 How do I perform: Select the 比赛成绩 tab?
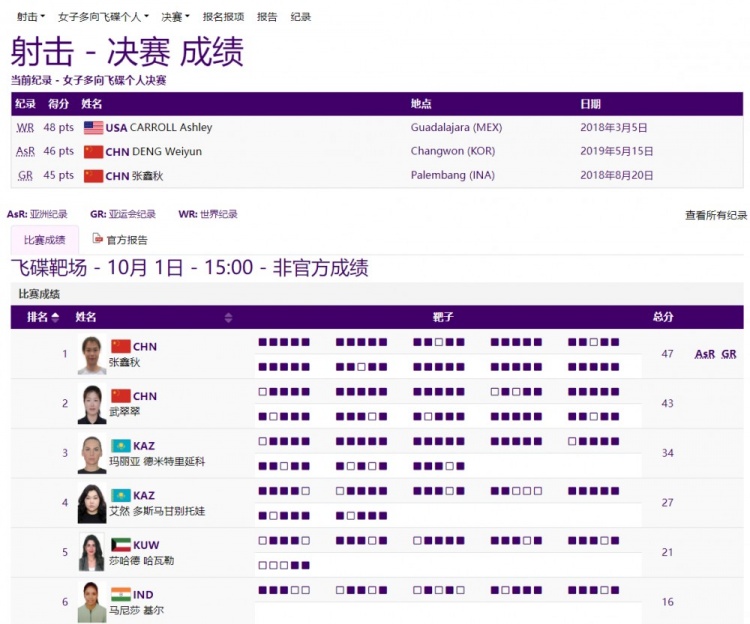pyautogui.click(x=44, y=240)
